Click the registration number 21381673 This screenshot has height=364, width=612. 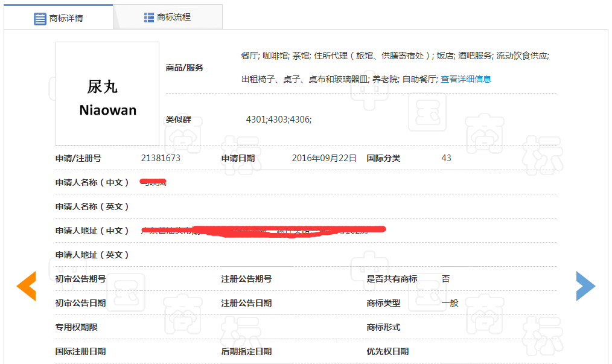pos(161,158)
